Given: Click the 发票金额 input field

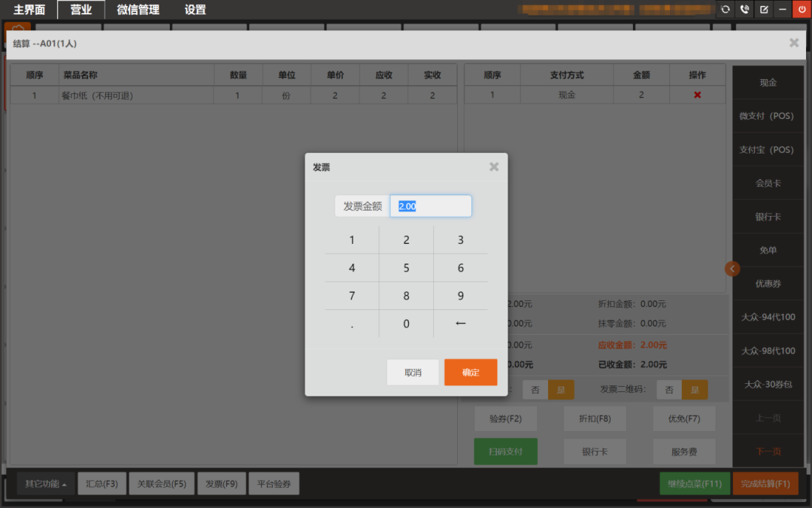Looking at the screenshot, I should (431, 206).
